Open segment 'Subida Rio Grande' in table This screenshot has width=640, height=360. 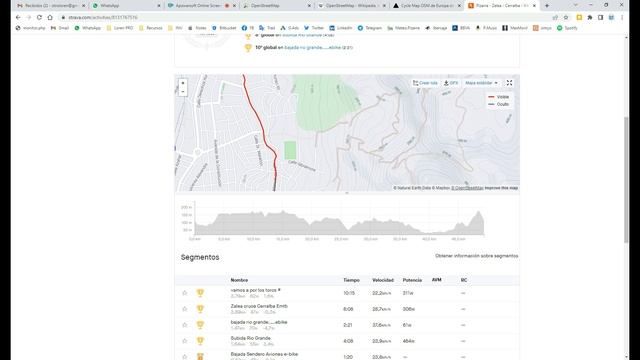[x=251, y=338]
